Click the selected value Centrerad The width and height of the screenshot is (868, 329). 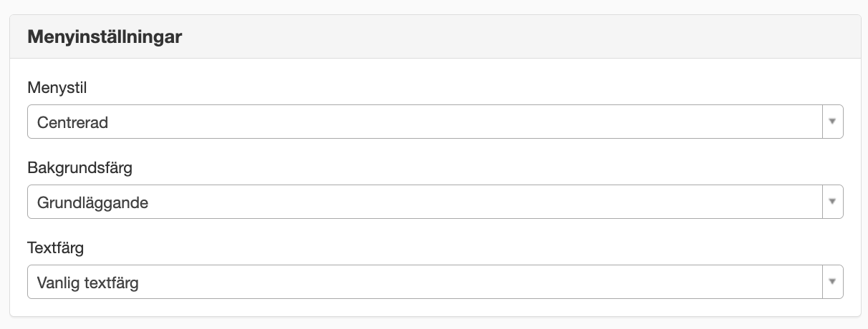(x=72, y=122)
